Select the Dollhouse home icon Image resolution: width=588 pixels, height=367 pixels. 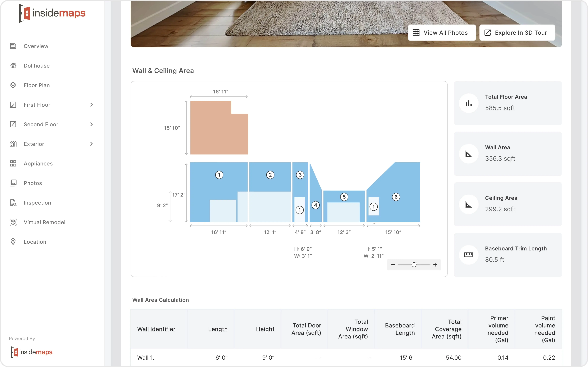click(x=13, y=65)
